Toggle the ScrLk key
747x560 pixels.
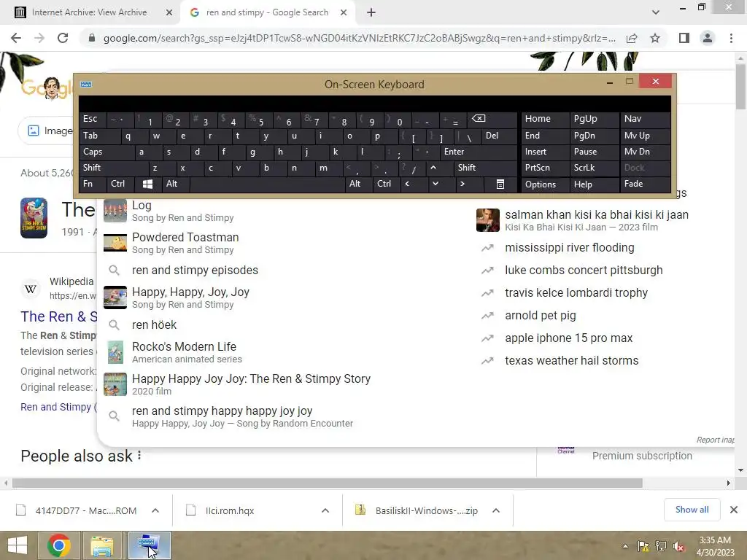pyautogui.click(x=593, y=168)
